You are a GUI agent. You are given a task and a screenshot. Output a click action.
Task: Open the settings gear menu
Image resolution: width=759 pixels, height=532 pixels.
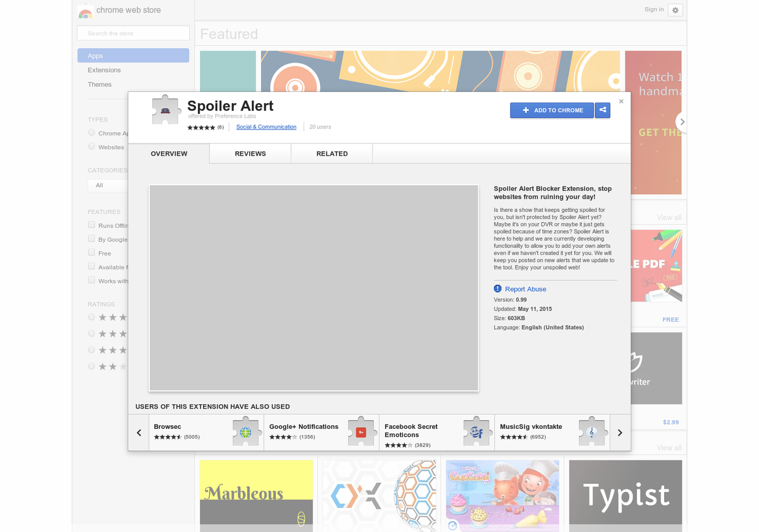[675, 10]
